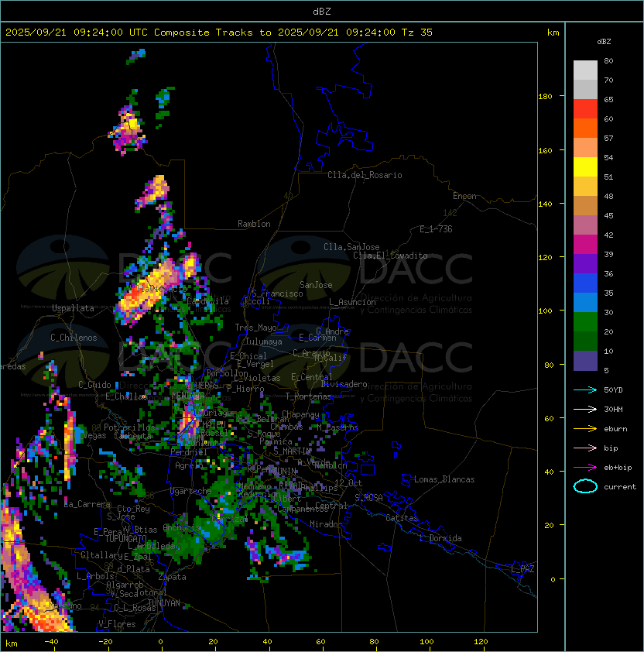Select the bright green 30 dBZ swatch

pos(585,322)
